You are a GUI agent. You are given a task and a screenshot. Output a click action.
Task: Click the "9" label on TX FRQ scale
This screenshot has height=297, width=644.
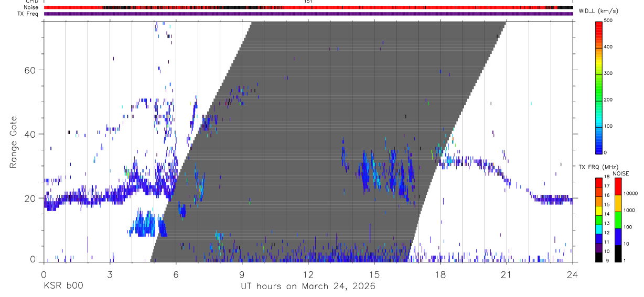(607, 261)
